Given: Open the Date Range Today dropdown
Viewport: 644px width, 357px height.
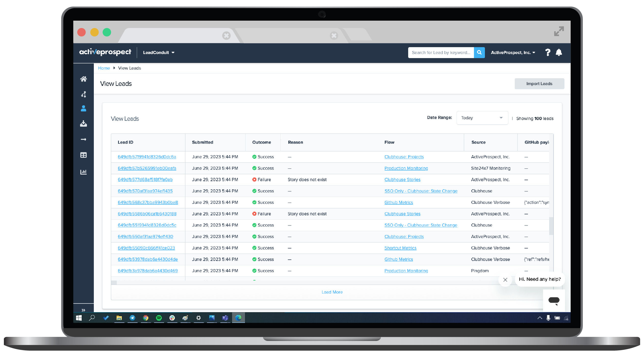Looking at the screenshot, I should [x=482, y=118].
